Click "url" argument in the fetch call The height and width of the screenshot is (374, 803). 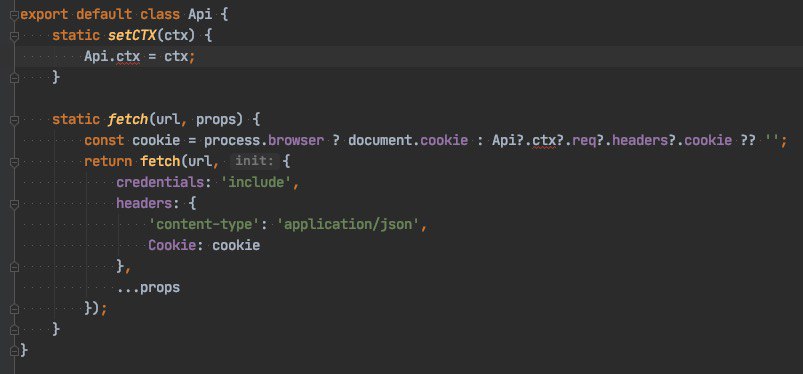click(200, 162)
